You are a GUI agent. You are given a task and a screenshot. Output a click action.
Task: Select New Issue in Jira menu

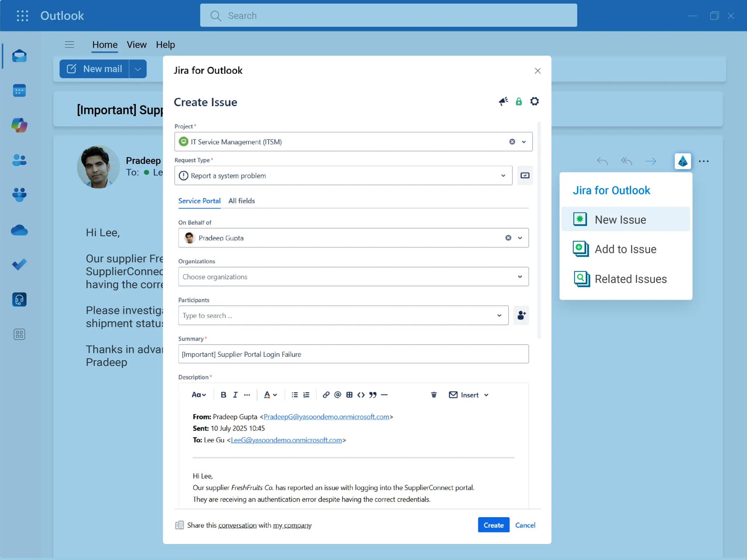click(625, 219)
